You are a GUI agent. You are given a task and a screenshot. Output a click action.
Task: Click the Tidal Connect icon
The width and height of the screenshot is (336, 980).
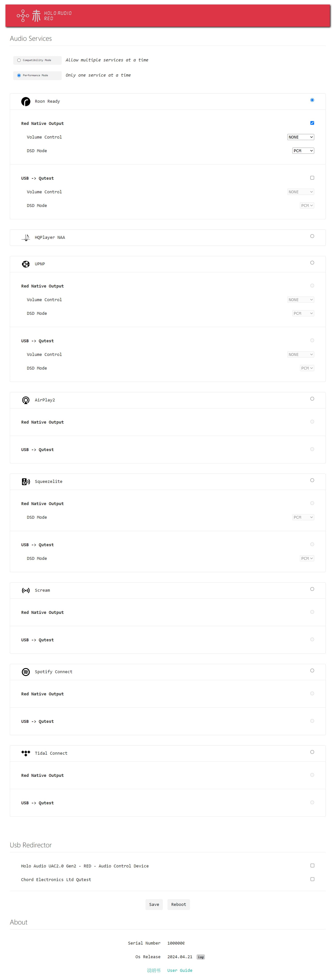(x=26, y=753)
